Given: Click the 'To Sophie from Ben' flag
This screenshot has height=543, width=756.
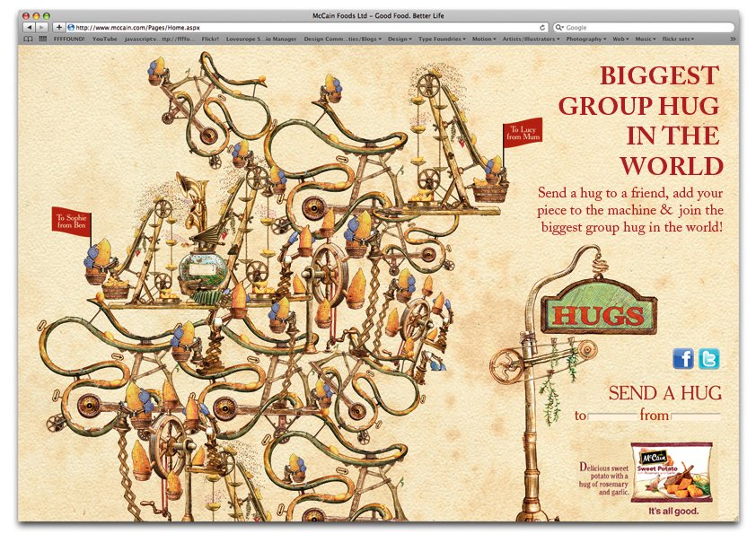Looking at the screenshot, I should (71, 222).
